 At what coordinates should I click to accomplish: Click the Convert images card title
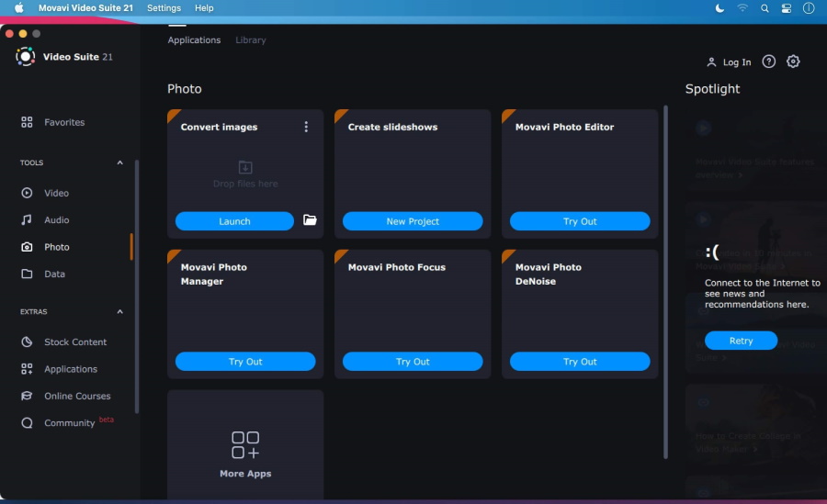219,127
